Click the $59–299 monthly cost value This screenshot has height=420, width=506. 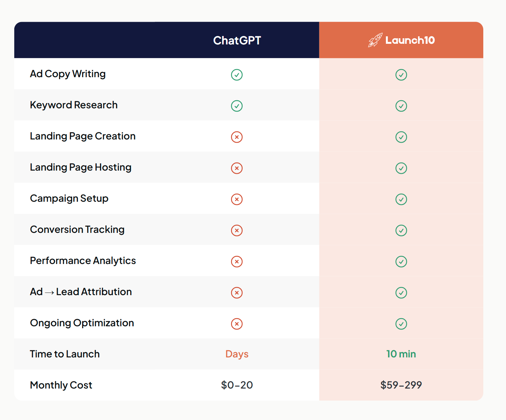(401, 385)
